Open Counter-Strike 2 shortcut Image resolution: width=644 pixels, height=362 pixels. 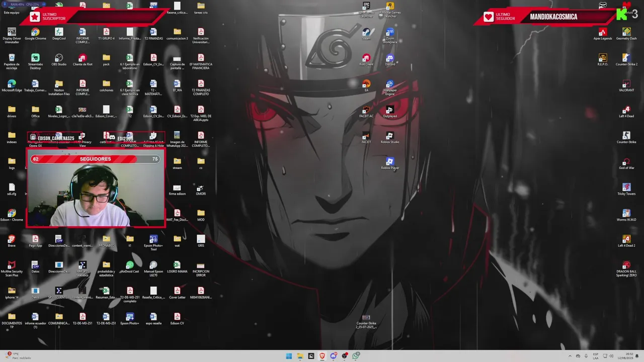pyautogui.click(x=626, y=60)
